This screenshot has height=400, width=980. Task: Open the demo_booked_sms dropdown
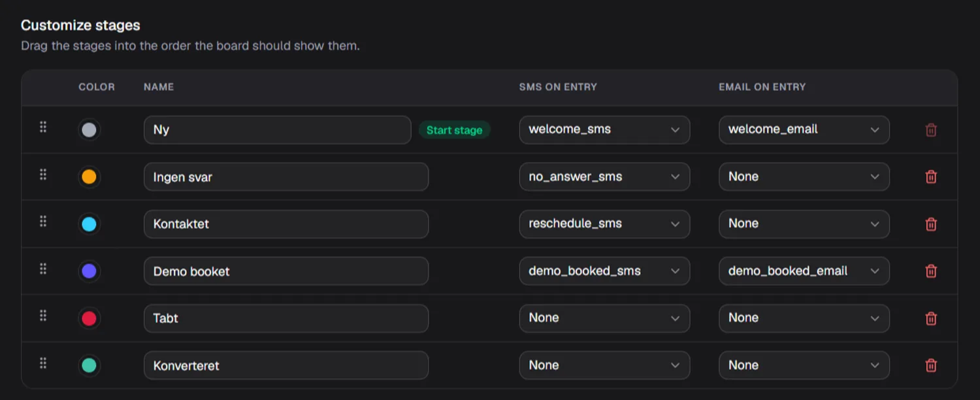point(604,271)
